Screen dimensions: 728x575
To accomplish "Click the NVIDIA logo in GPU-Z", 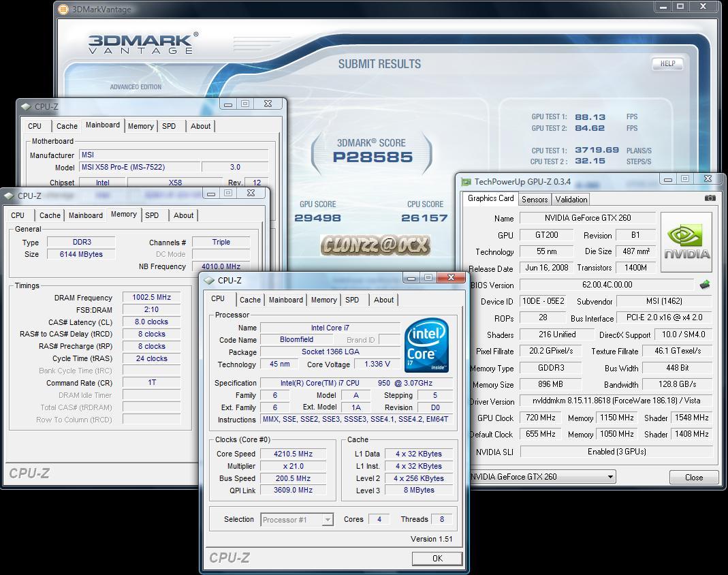I will pos(686,242).
